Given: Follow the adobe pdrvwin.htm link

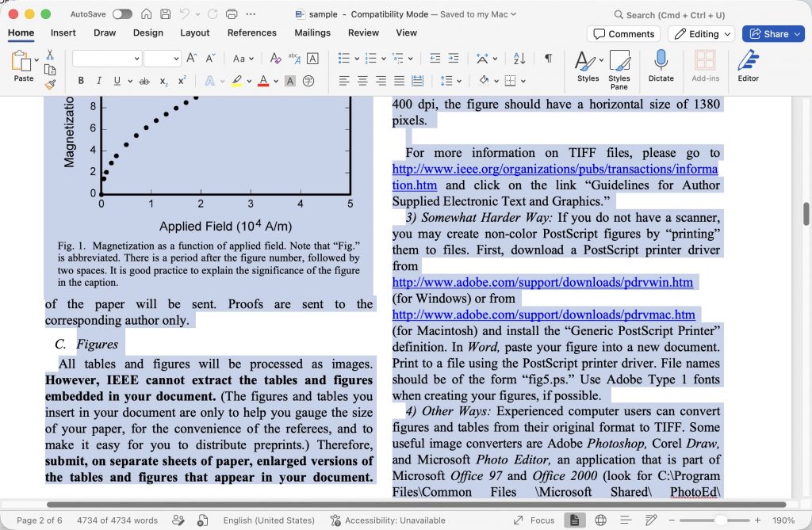Looking at the screenshot, I should click(542, 282).
